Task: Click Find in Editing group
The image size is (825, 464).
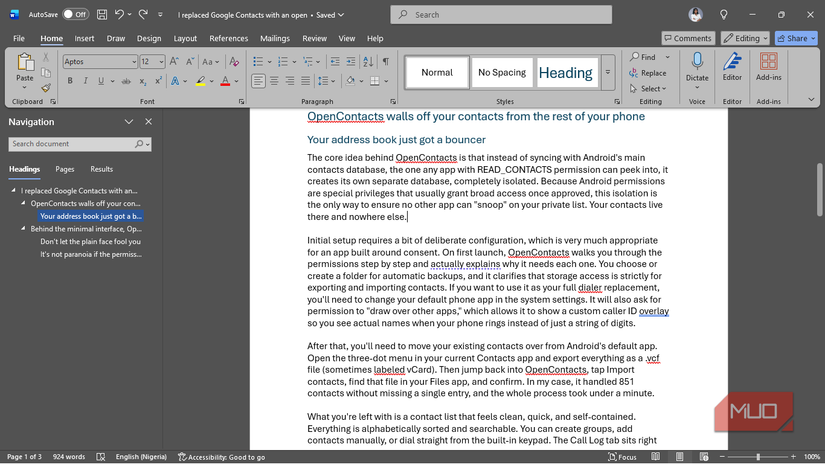Action: [x=643, y=57]
